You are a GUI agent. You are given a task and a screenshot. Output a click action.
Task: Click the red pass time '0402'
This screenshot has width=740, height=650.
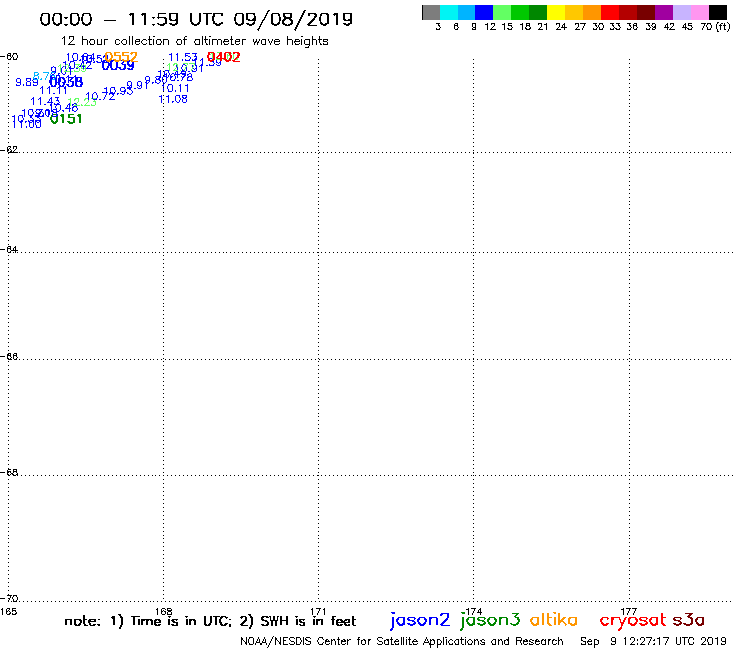point(224,57)
